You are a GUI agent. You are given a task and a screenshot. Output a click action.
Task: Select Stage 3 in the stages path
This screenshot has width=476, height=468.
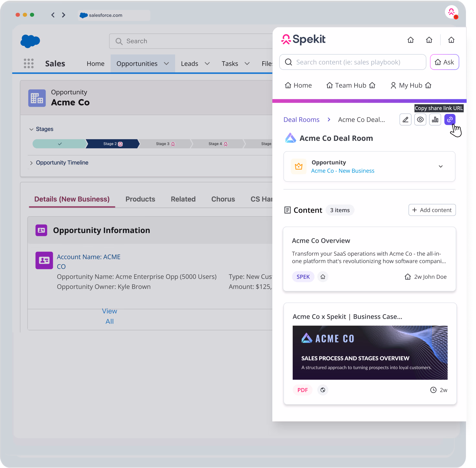coord(165,144)
